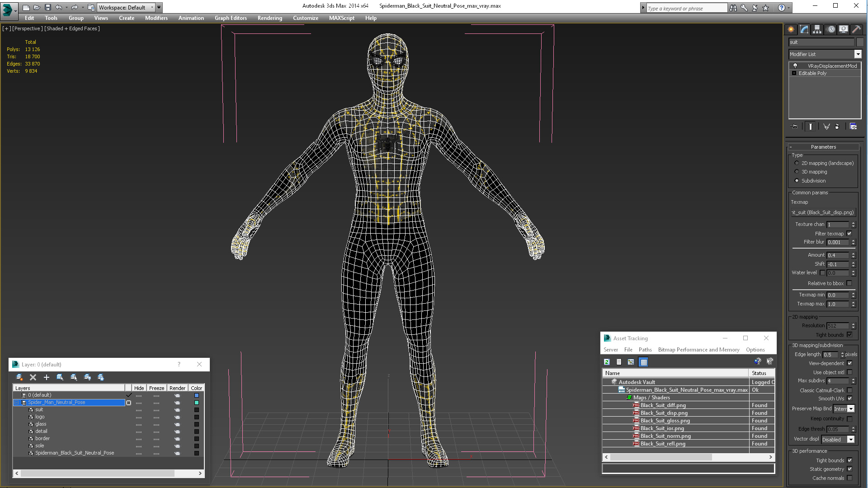Click Table View icon in Asset Tracking
The height and width of the screenshot is (488, 868).
pyautogui.click(x=644, y=362)
